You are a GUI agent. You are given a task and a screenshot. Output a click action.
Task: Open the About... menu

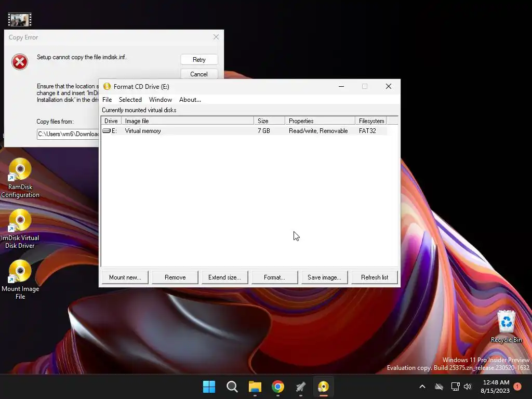point(190,100)
